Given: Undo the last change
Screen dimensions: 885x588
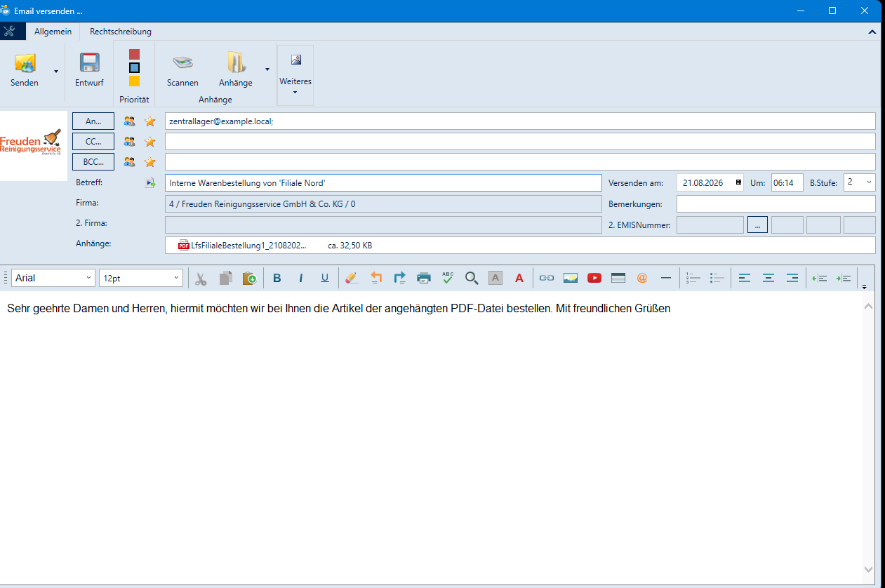Looking at the screenshot, I should 376,278.
